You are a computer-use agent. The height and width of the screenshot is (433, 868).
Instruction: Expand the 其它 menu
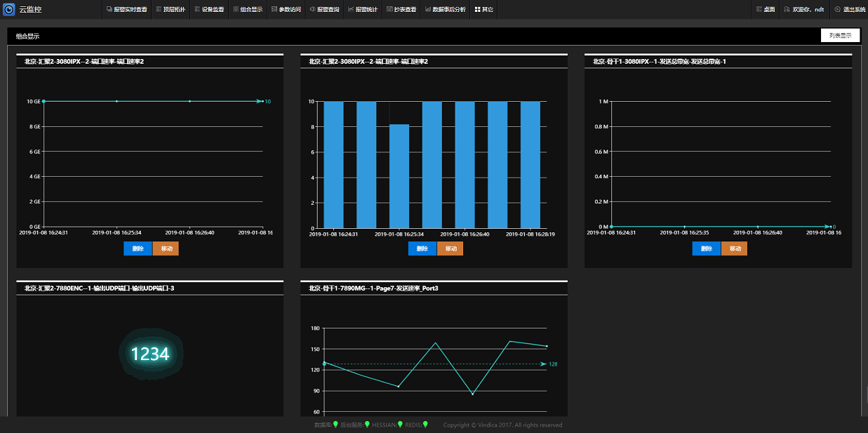coord(483,10)
